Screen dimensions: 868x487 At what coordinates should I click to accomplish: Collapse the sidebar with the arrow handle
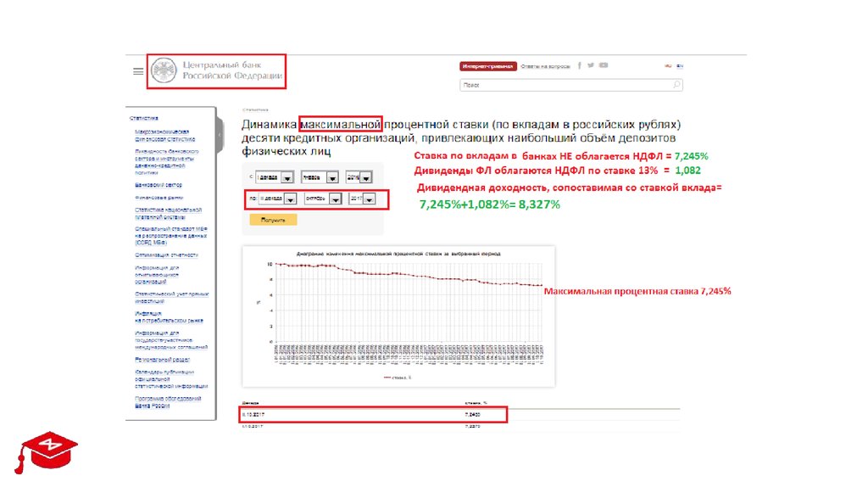pyautogui.click(x=219, y=136)
